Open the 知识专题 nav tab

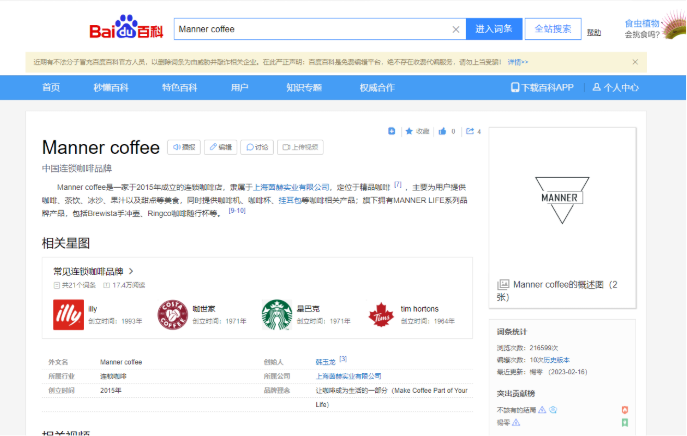click(304, 88)
